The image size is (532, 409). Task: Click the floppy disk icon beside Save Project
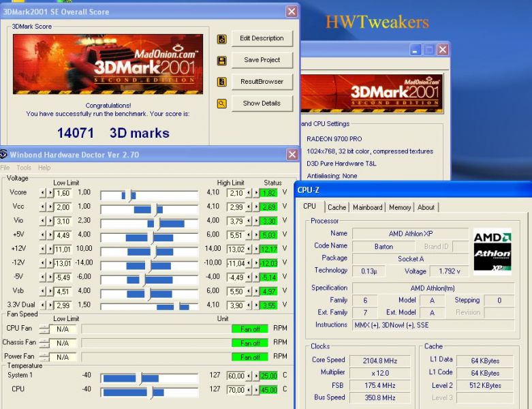pyautogui.click(x=221, y=61)
